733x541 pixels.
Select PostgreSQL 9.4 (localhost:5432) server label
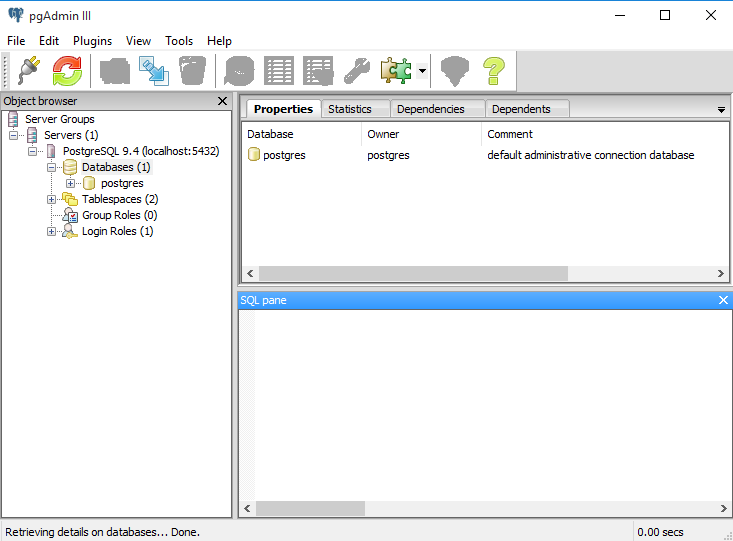pyautogui.click(x=141, y=151)
